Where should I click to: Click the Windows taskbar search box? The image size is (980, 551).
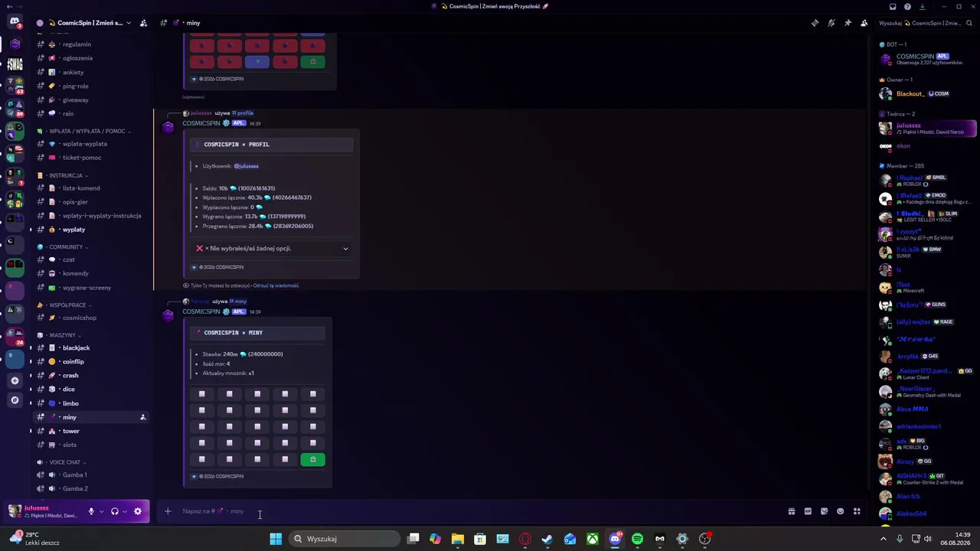(345, 539)
